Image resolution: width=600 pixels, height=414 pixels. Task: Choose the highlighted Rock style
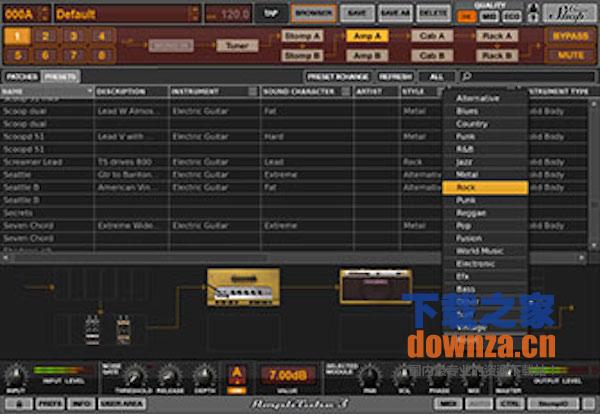[485, 187]
